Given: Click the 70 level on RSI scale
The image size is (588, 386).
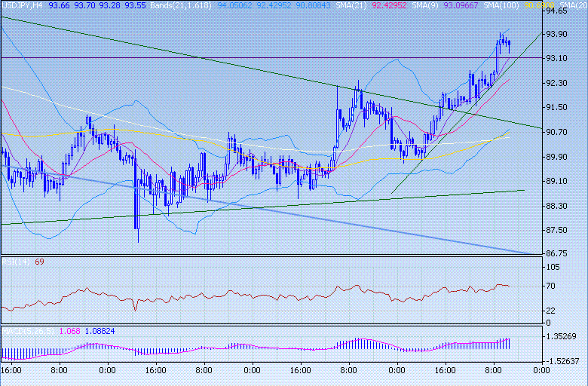Looking at the screenshot, I should [551, 286].
